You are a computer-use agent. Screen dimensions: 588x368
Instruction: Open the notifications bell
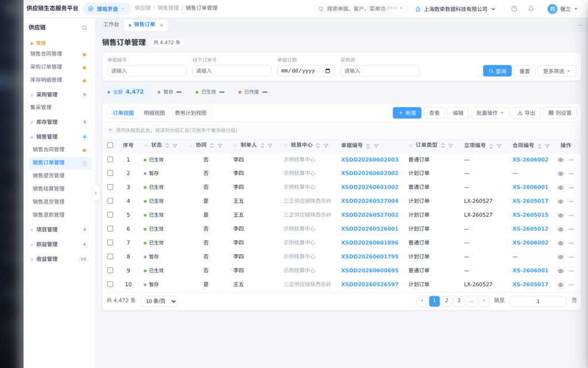(531, 9)
